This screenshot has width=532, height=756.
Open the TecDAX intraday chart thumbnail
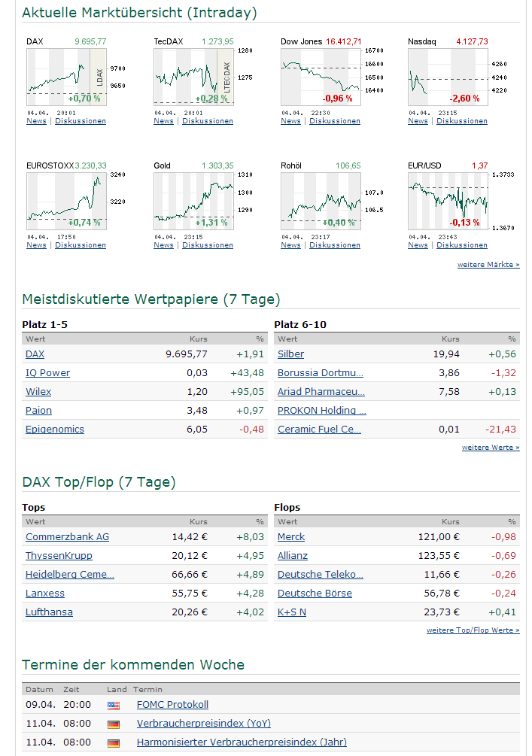[x=194, y=77]
